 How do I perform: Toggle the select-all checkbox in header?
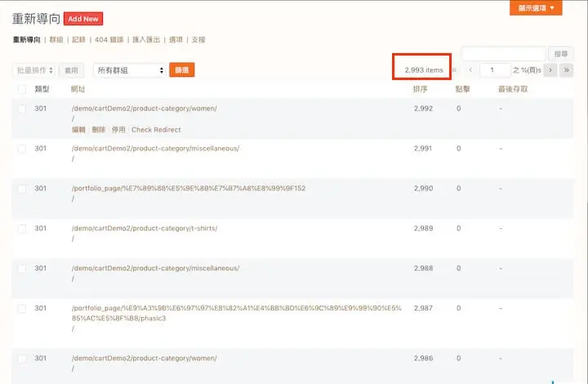(22, 89)
